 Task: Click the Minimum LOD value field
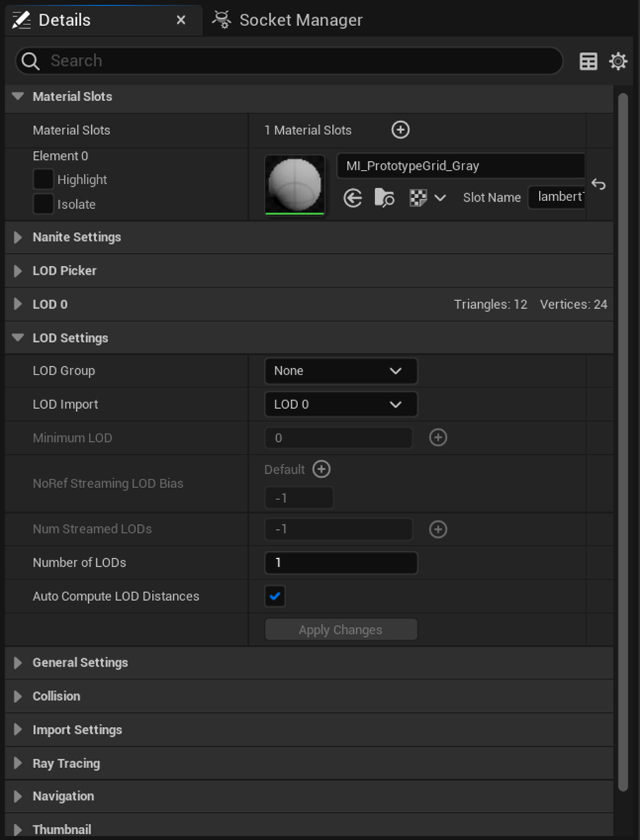coord(339,437)
